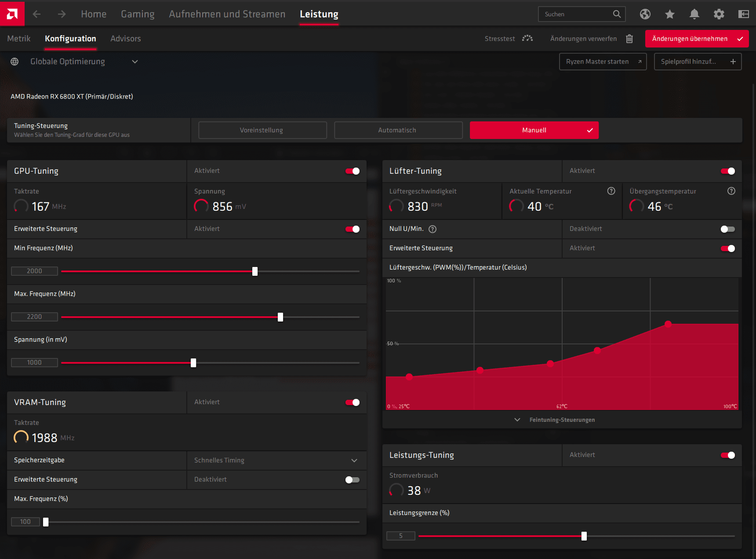Expand Globale Optimierung dropdown

point(135,62)
